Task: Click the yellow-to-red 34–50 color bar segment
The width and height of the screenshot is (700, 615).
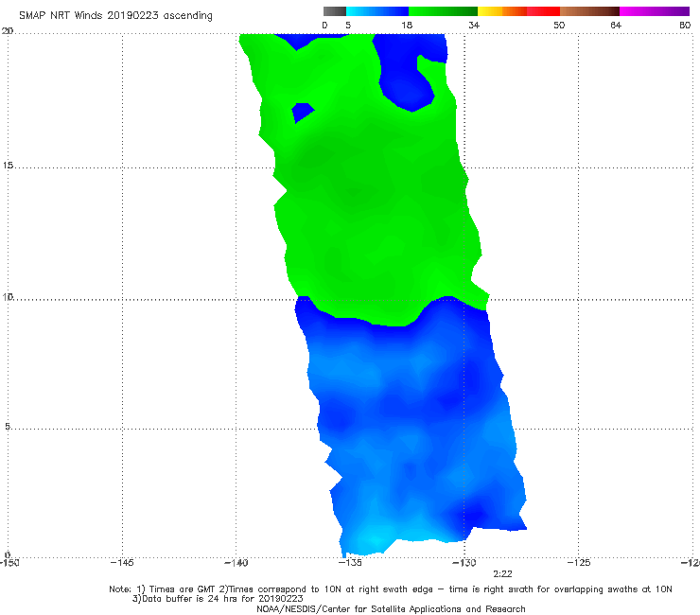Action: [518, 11]
